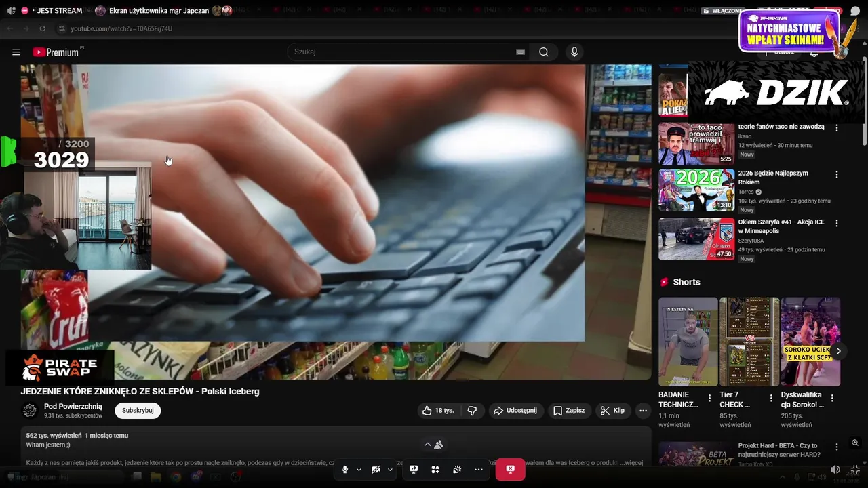Expand description with ...więcej
This screenshot has height=488, width=868.
[x=631, y=463]
